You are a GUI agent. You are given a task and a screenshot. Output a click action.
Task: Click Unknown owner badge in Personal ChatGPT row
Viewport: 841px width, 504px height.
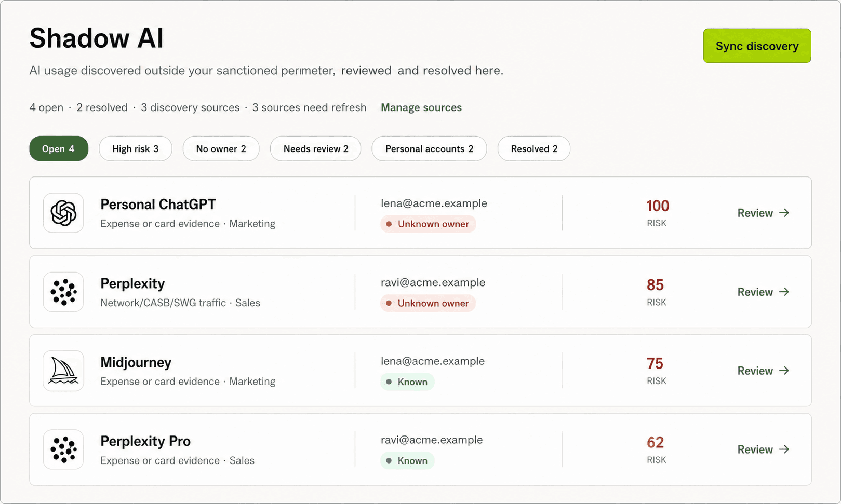[x=428, y=224]
